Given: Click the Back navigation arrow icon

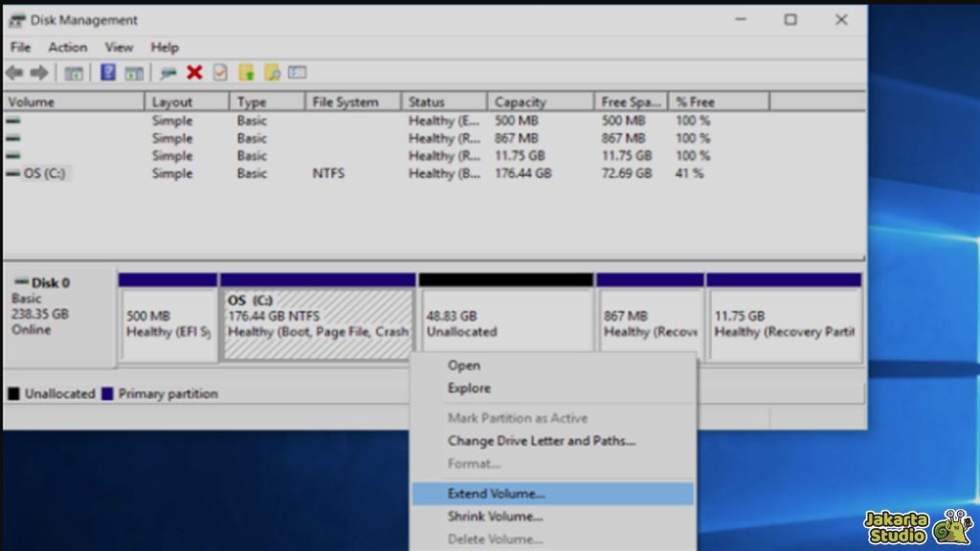Looking at the screenshot, I should point(13,72).
